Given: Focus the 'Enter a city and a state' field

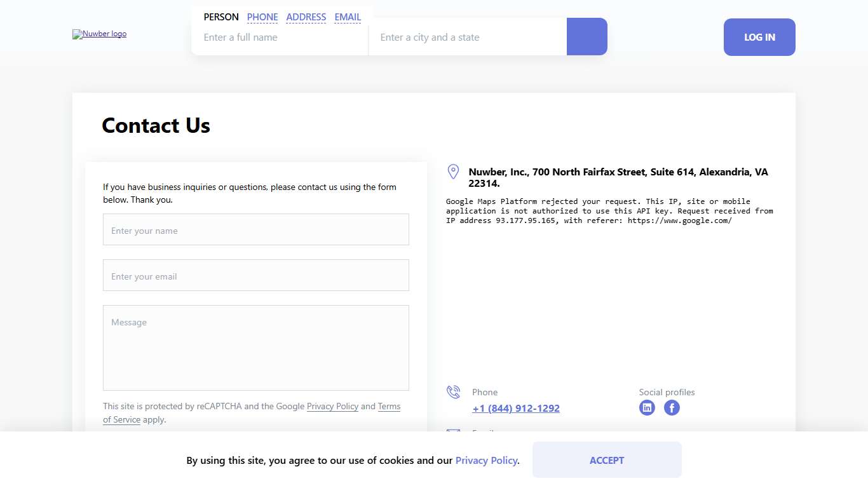Looking at the screenshot, I should tap(467, 37).
